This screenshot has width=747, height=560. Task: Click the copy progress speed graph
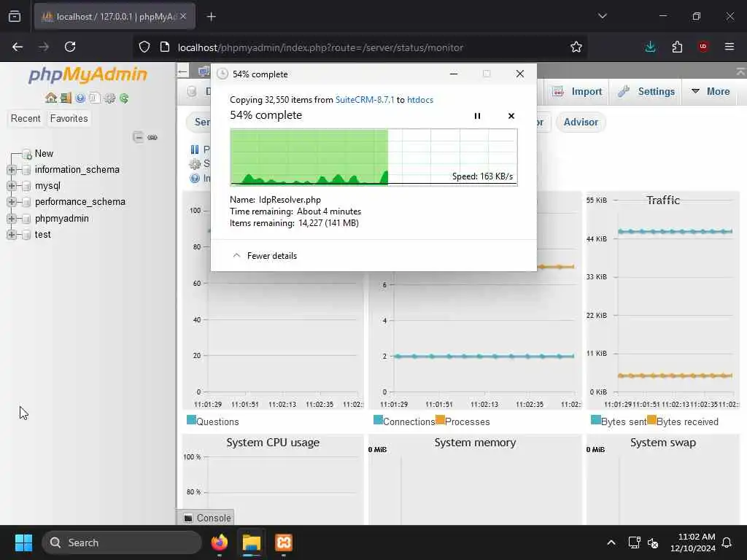pyautogui.click(x=373, y=157)
